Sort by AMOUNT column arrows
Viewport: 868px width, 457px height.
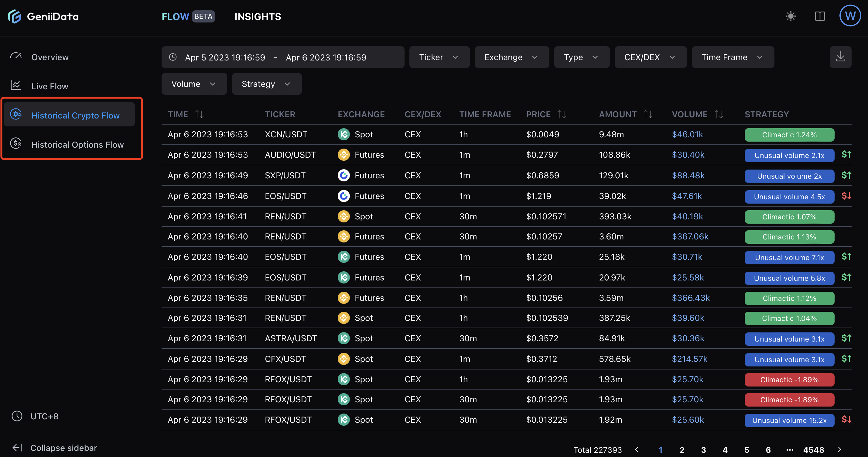[648, 114]
